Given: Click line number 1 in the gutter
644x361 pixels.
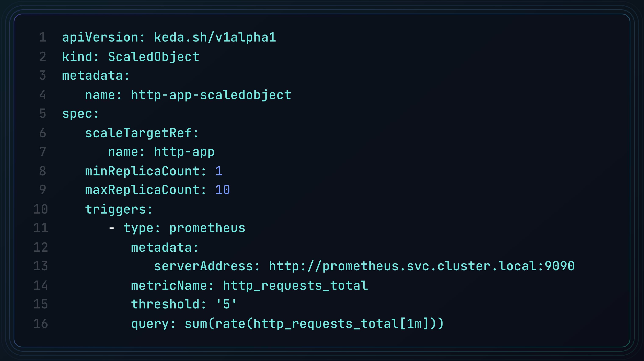Looking at the screenshot, I should (43, 37).
